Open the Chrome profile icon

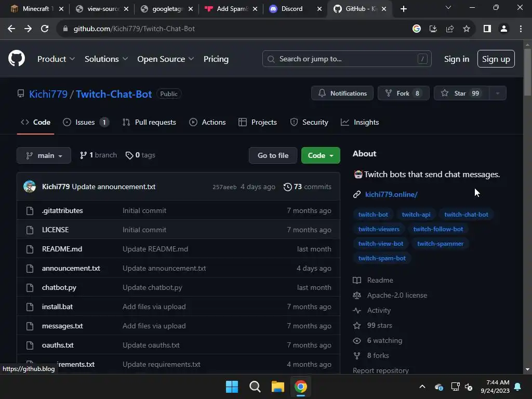(504, 29)
